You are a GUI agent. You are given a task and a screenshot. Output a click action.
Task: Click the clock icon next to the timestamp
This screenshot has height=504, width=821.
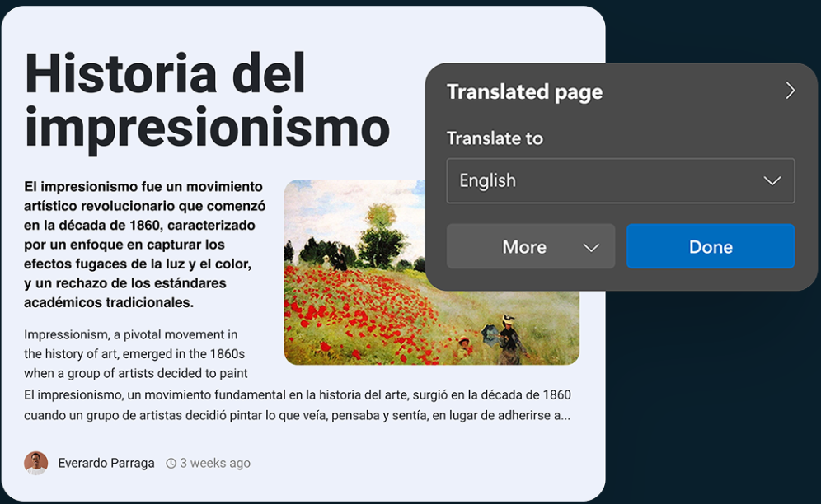point(171,463)
